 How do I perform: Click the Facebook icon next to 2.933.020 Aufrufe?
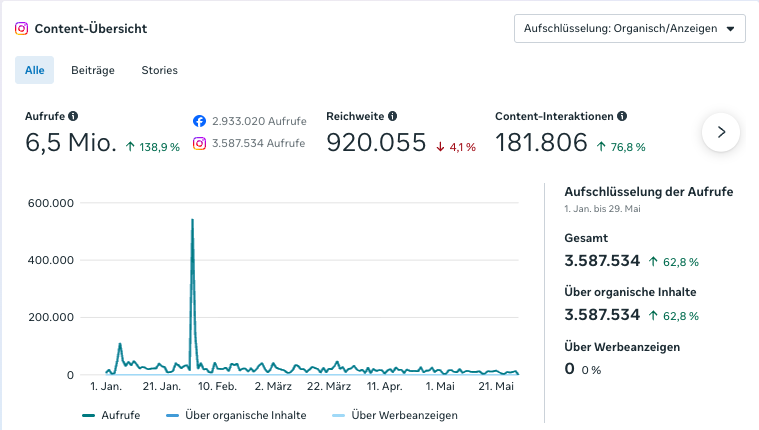coord(199,121)
